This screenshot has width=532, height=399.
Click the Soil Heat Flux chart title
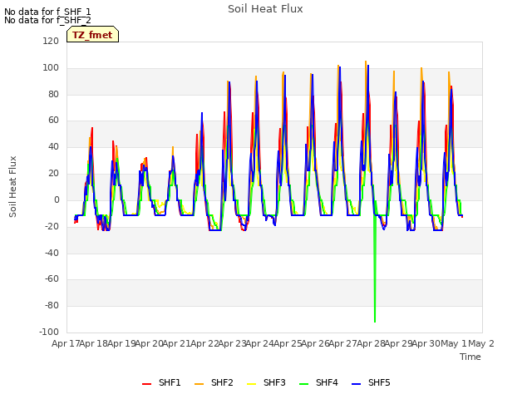tap(265, 9)
